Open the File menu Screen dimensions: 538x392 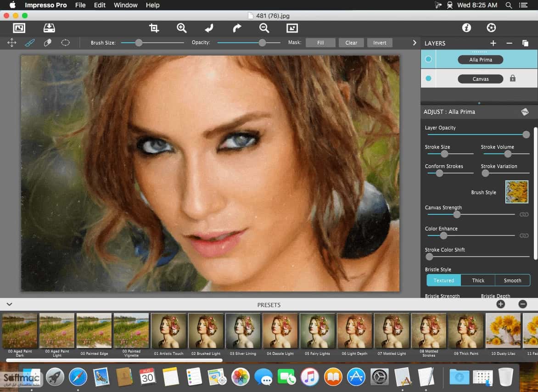coord(80,5)
